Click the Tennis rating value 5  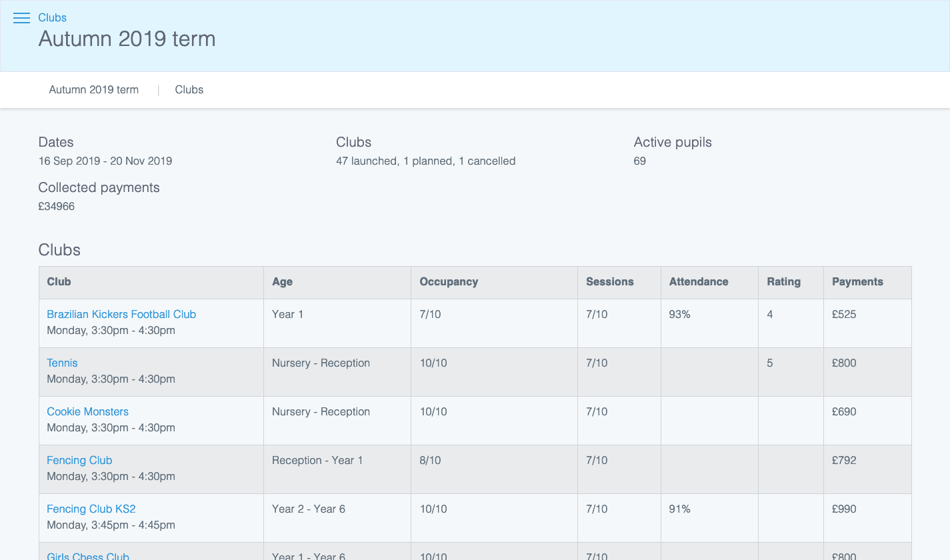(x=770, y=363)
